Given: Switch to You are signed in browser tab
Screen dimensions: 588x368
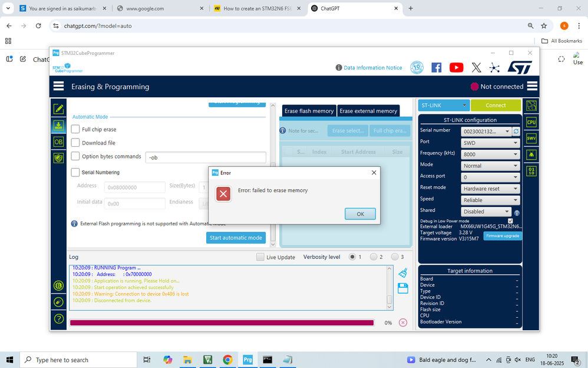Looking at the screenshot, I should click(63, 8).
